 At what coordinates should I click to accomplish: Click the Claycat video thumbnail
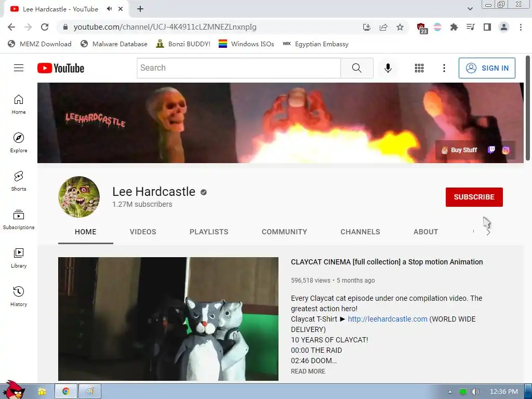click(x=168, y=319)
